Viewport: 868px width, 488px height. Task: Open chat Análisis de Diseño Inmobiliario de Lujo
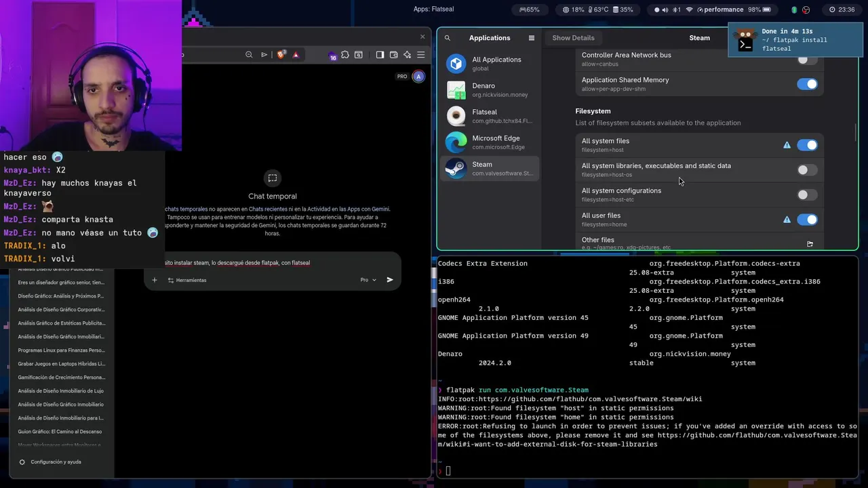click(61, 391)
